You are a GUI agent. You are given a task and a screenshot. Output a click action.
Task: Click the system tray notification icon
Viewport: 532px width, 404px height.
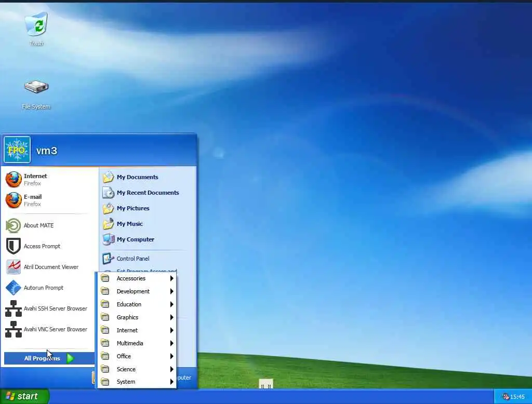506,397
